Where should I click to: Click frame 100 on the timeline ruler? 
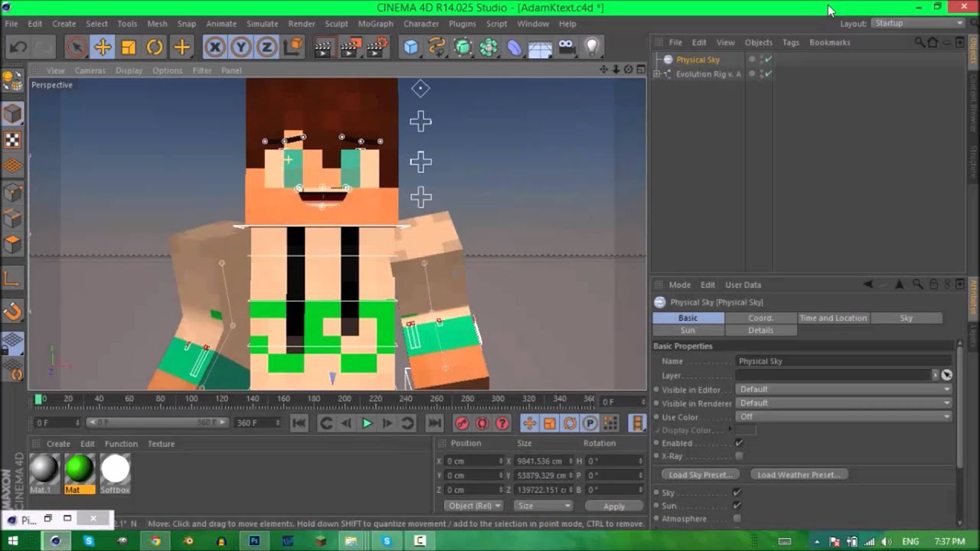(x=191, y=399)
